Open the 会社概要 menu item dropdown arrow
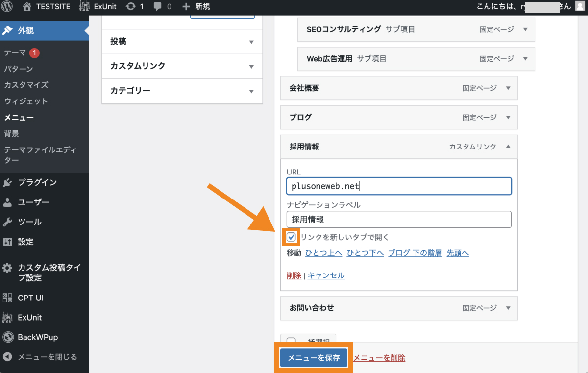 (x=508, y=88)
